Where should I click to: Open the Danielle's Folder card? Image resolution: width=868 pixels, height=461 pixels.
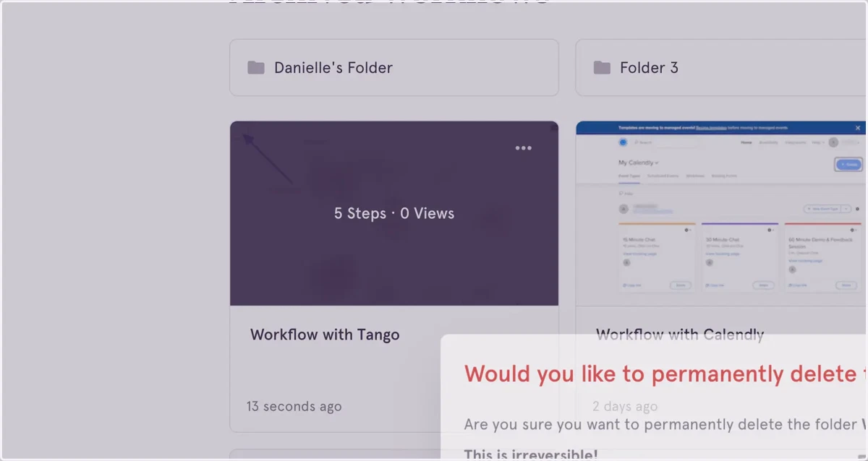pyautogui.click(x=394, y=68)
